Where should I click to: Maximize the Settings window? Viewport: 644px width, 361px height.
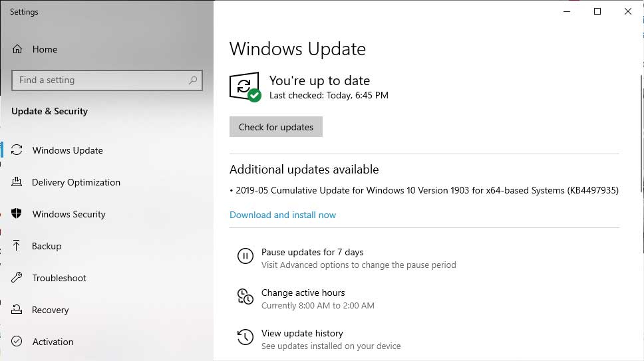tap(597, 11)
